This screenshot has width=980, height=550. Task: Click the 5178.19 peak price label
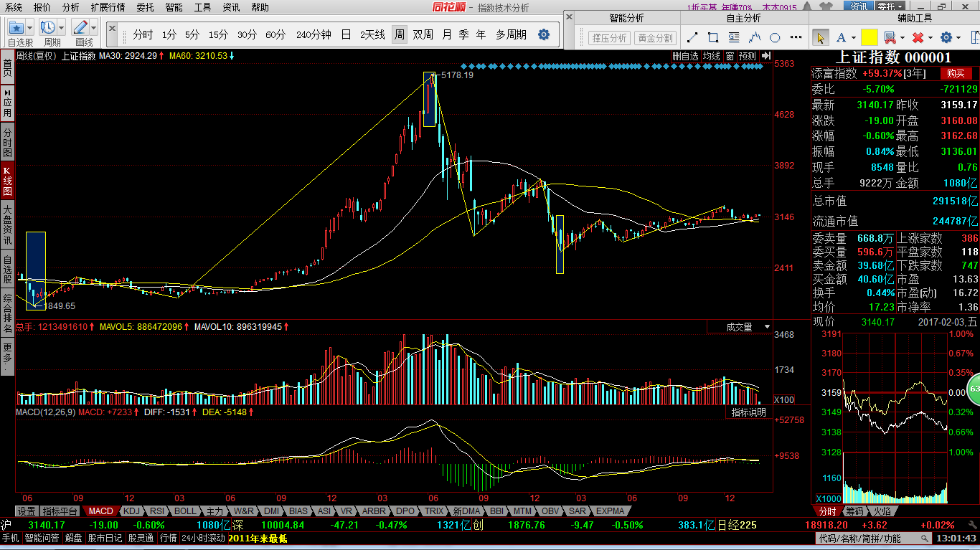click(457, 75)
